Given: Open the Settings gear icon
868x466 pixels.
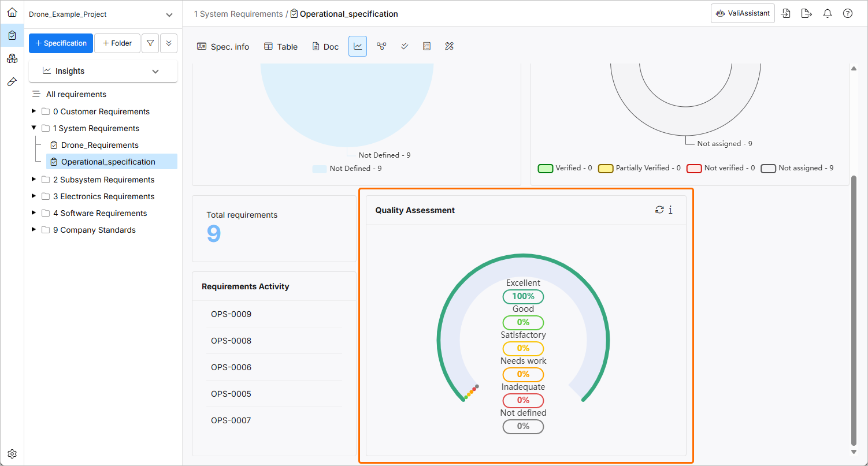Looking at the screenshot, I should [12, 454].
